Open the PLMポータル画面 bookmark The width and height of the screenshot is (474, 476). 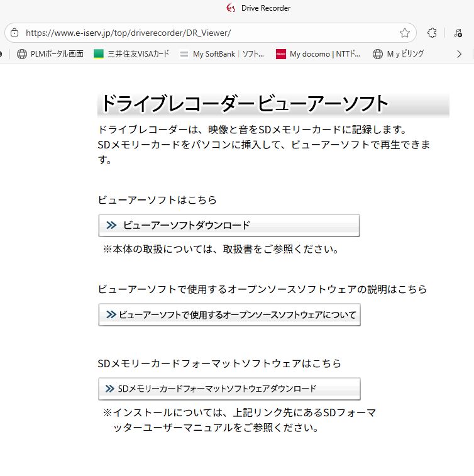(50, 54)
